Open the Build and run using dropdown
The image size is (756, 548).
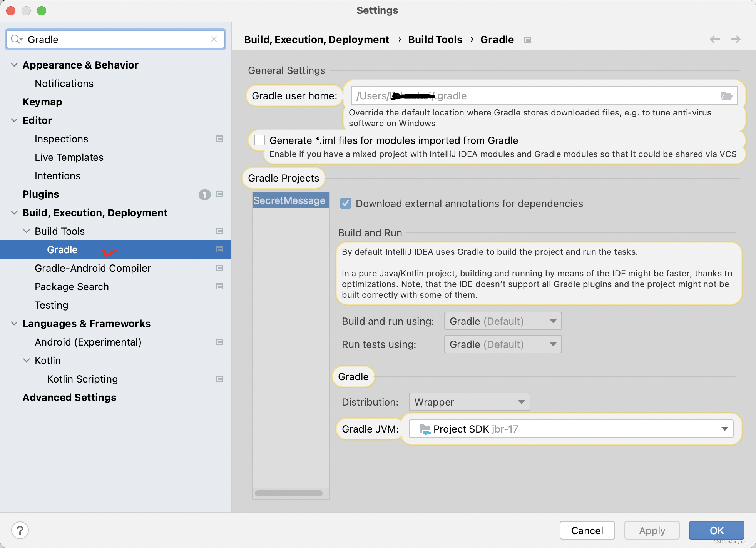502,321
